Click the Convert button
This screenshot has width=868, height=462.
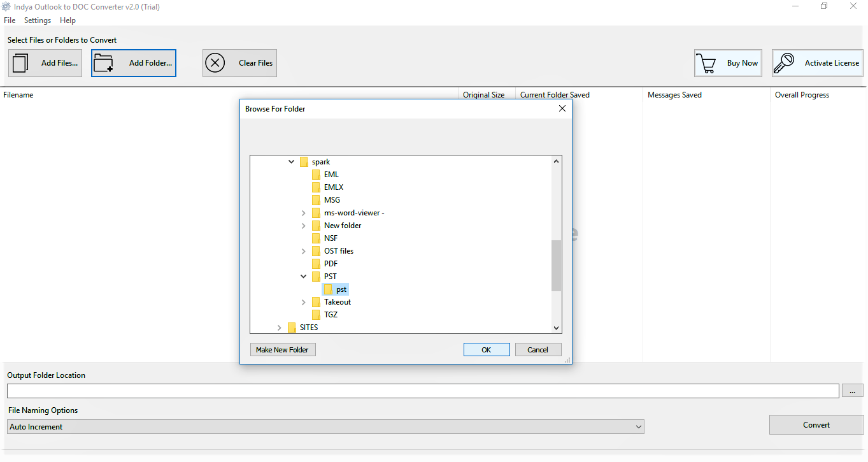(x=816, y=425)
